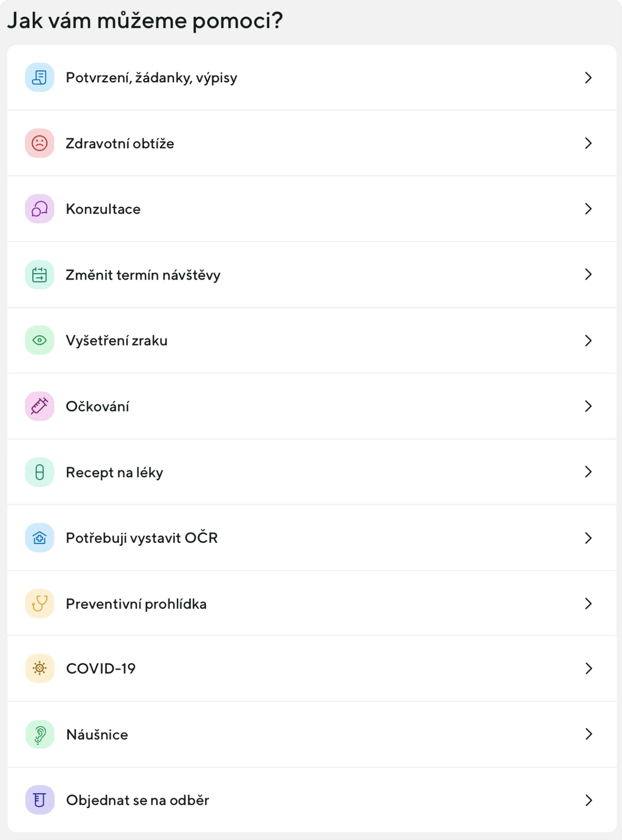Click the sad face Zdravotní obtíže icon
Screen dimensions: 622x840
coord(40,143)
